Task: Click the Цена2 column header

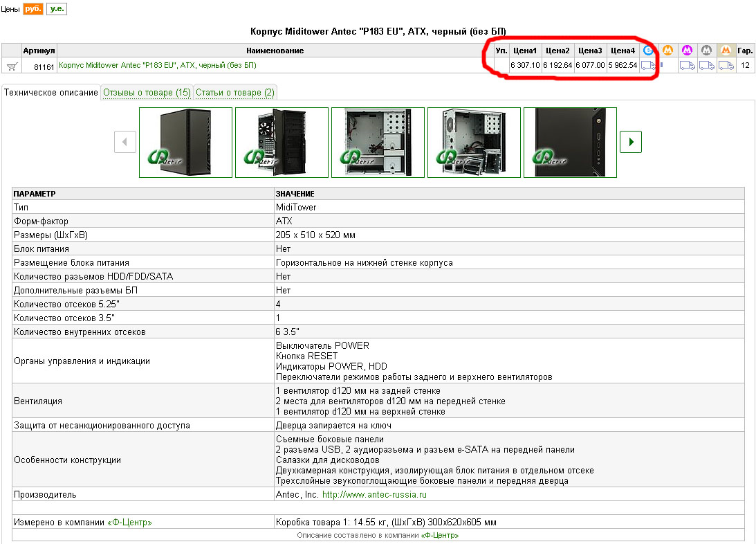Action: pyautogui.click(x=558, y=50)
